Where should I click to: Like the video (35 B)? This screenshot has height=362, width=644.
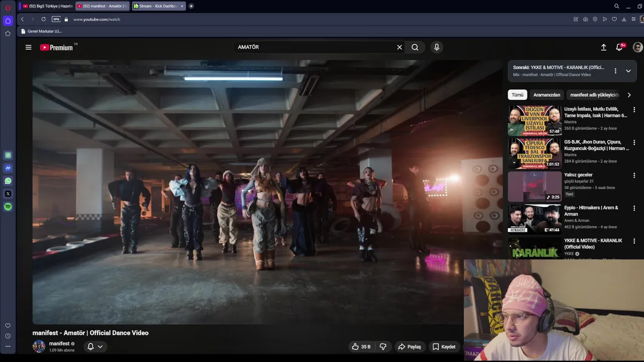pos(361,346)
